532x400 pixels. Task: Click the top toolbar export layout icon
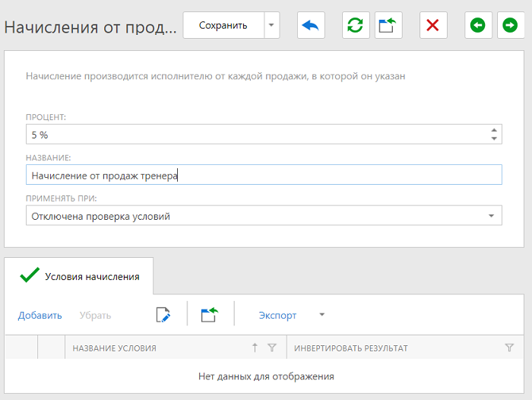(x=388, y=25)
